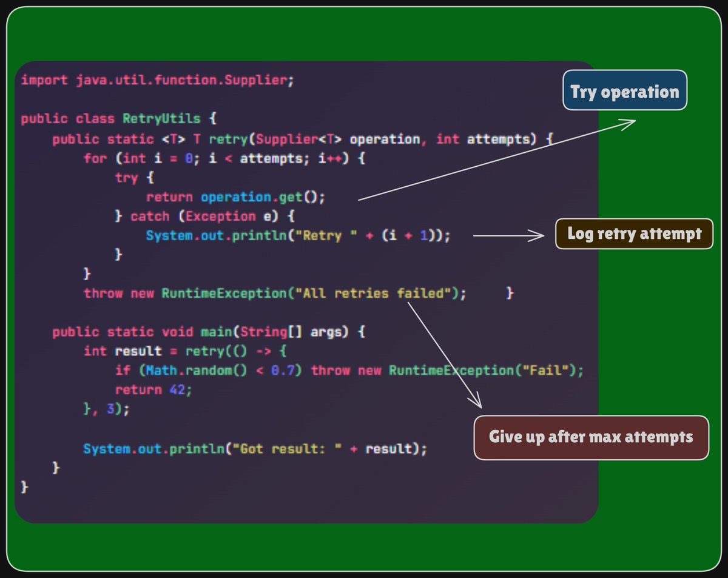This screenshot has width=728, height=578.
Task: Click the Got result println statement
Action: pyautogui.click(x=255, y=448)
